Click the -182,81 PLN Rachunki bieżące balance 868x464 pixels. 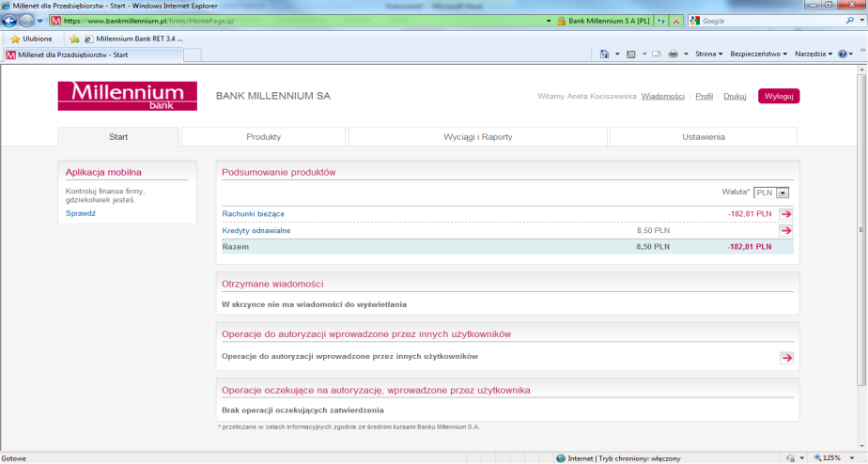pos(750,214)
